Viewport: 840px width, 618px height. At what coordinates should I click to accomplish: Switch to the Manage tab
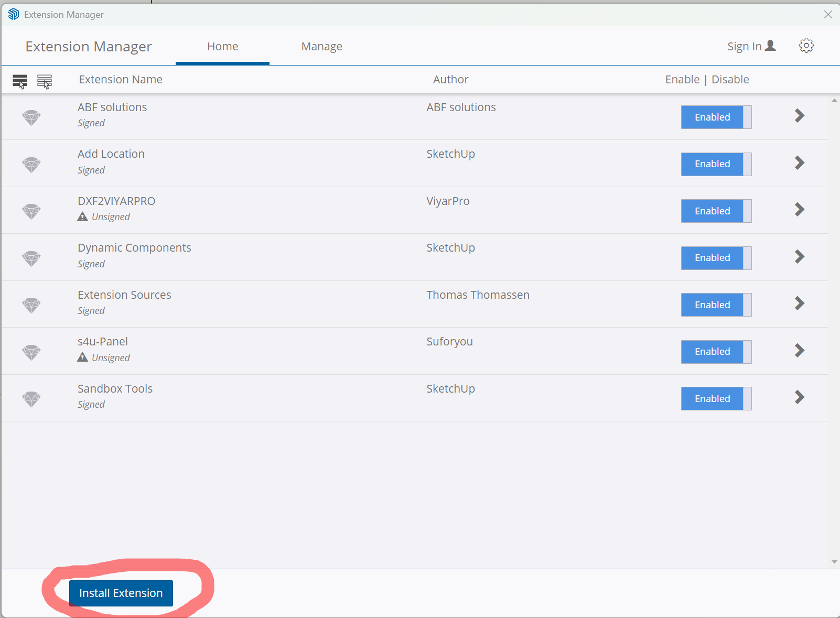pyautogui.click(x=321, y=47)
